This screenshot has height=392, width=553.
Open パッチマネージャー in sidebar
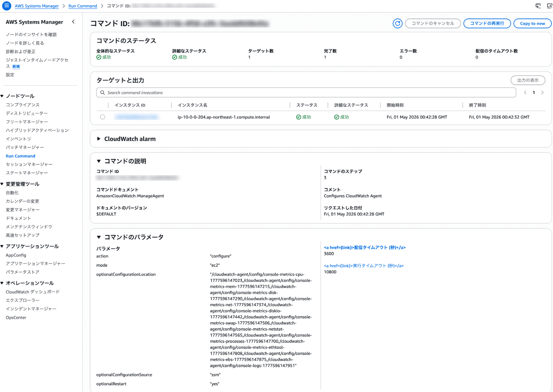click(25, 147)
